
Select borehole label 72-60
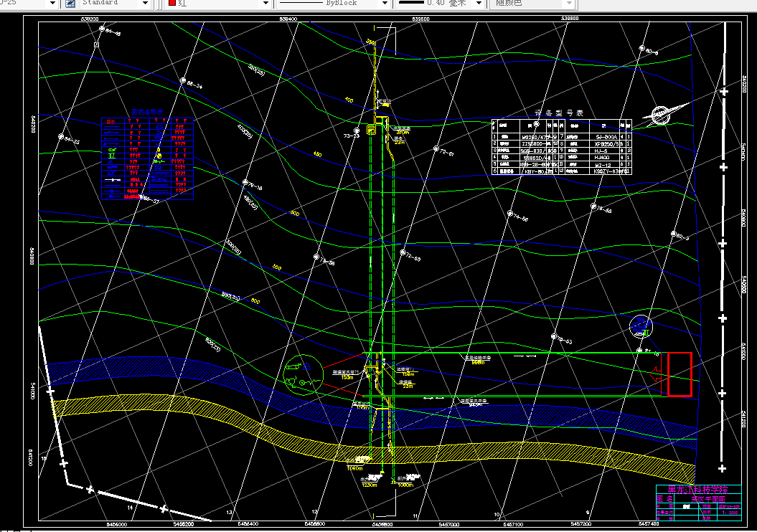pos(413,257)
